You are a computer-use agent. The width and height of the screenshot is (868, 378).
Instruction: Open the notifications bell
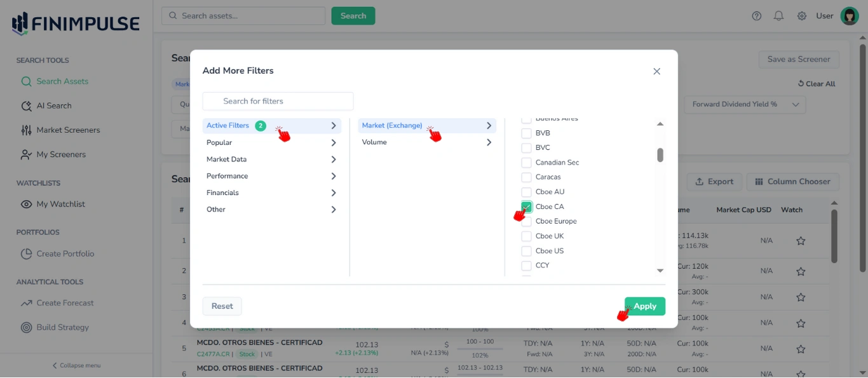[x=778, y=16]
